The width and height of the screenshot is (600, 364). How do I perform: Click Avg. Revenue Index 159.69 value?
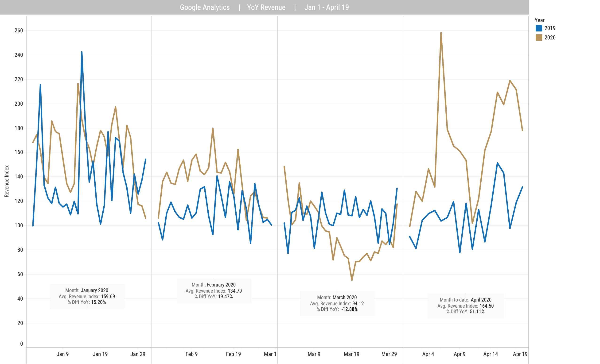pyautogui.click(x=108, y=297)
